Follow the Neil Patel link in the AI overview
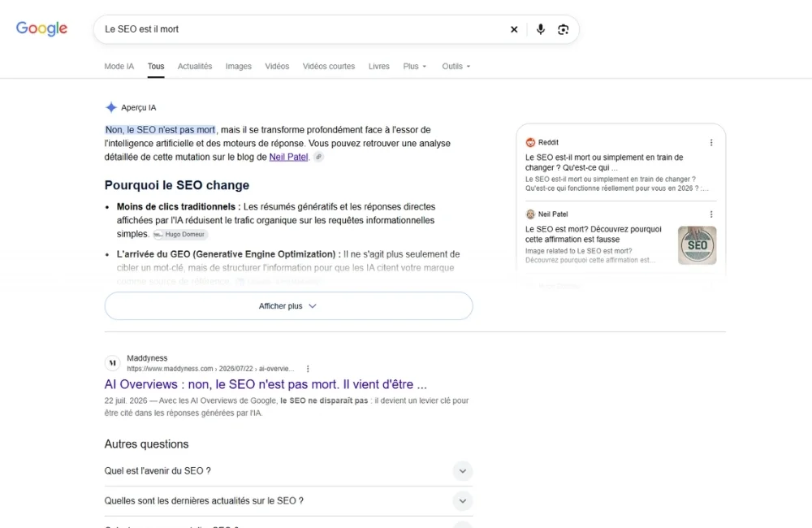 pyautogui.click(x=288, y=157)
